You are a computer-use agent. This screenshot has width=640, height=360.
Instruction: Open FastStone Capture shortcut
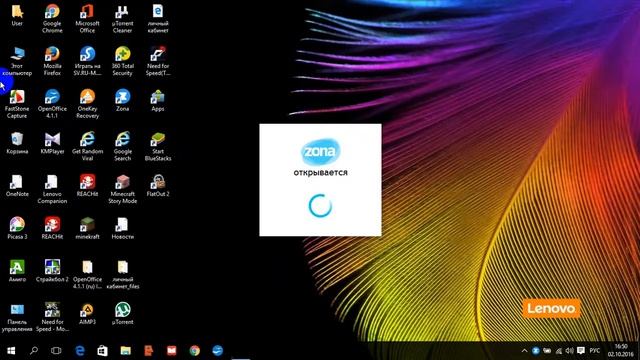[17, 104]
